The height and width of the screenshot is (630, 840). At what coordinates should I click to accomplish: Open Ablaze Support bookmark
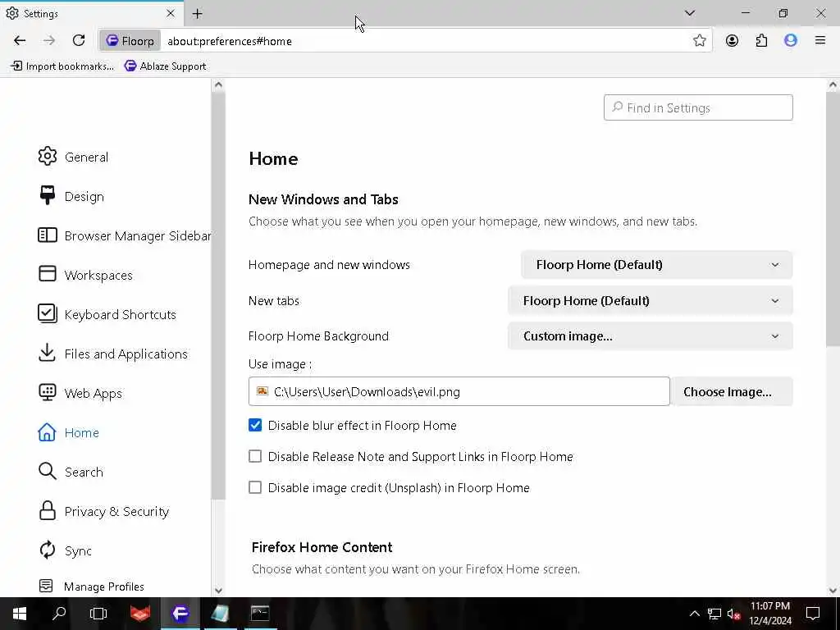(x=165, y=66)
